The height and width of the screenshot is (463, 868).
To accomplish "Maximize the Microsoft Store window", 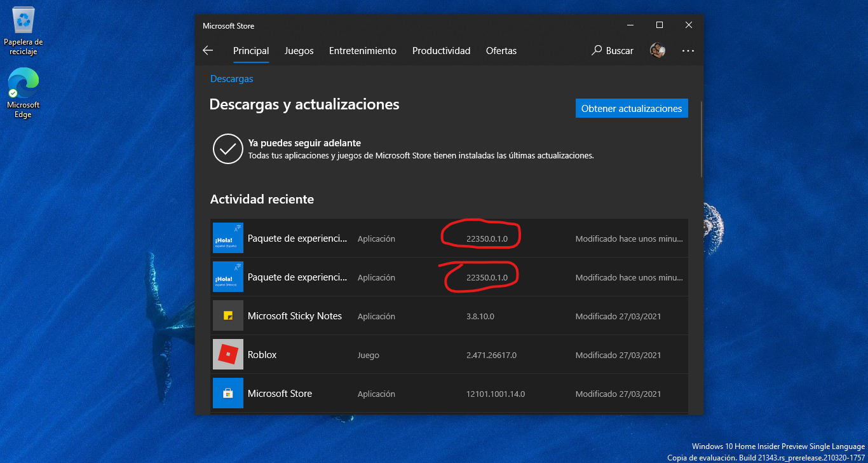I will tap(660, 25).
